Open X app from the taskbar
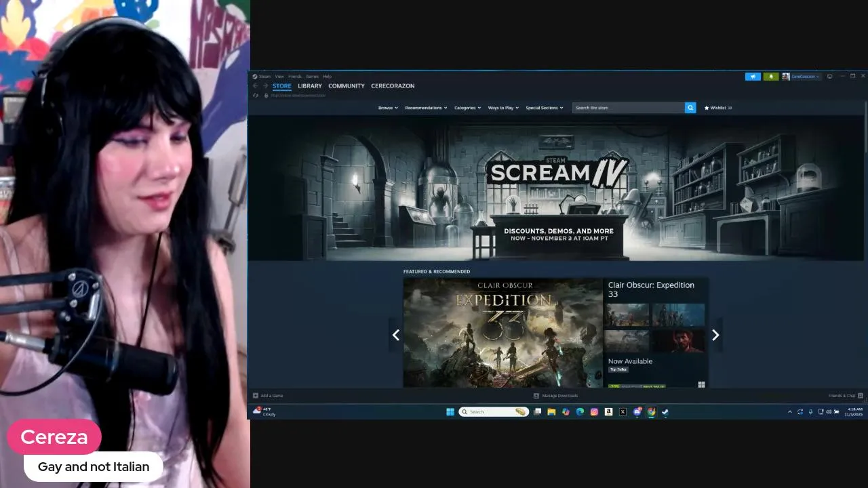Image resolution: width=868 pixels, height=488 pixels. click(x=623, y=411)
